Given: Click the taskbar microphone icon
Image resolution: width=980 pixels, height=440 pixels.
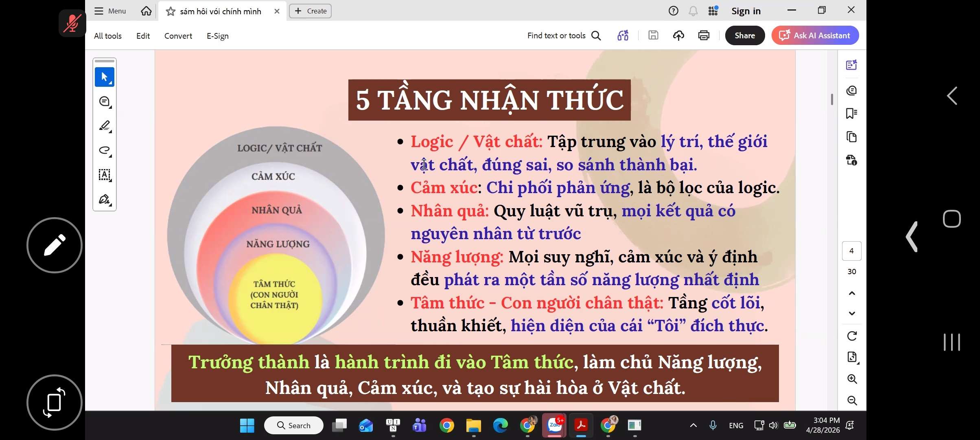Looking at the screenshot, I should [x=713, y=426].
